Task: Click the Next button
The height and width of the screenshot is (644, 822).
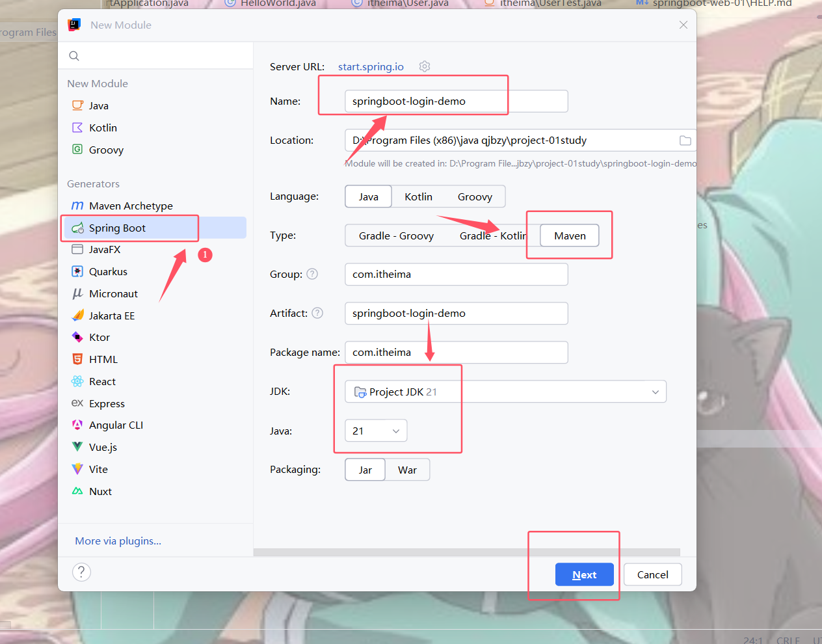Action: tap(584, 574)
